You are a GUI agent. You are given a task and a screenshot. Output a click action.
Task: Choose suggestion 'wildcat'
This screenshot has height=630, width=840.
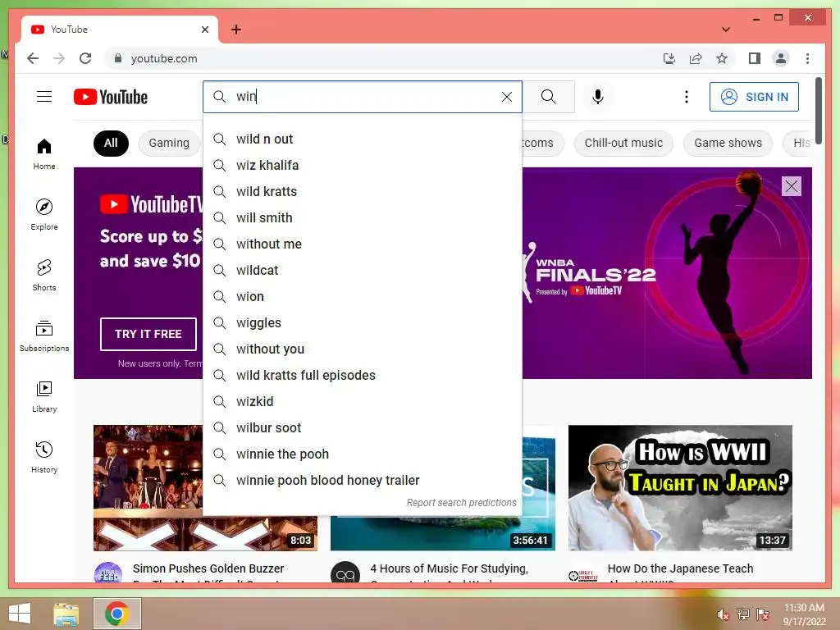click(363, 271)
